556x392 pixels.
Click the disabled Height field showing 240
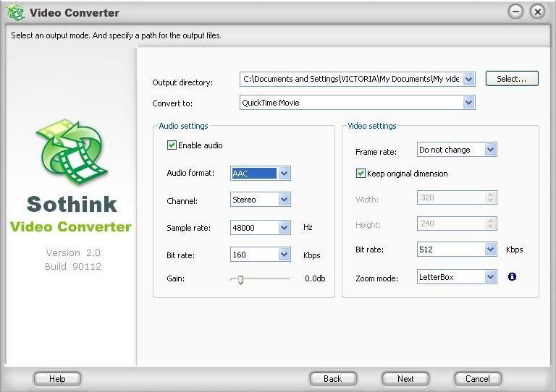coord(457,223)
